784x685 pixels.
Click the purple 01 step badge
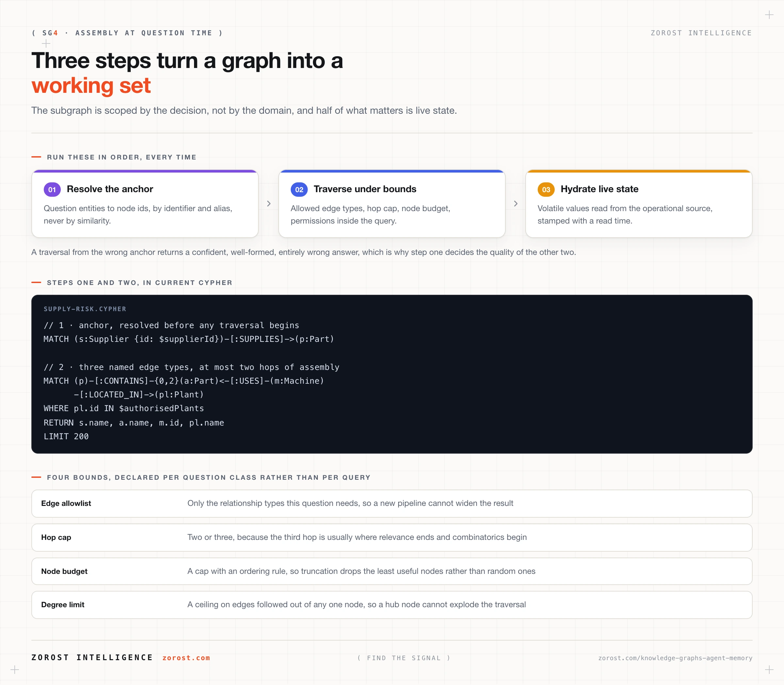[x=52, y=190]
